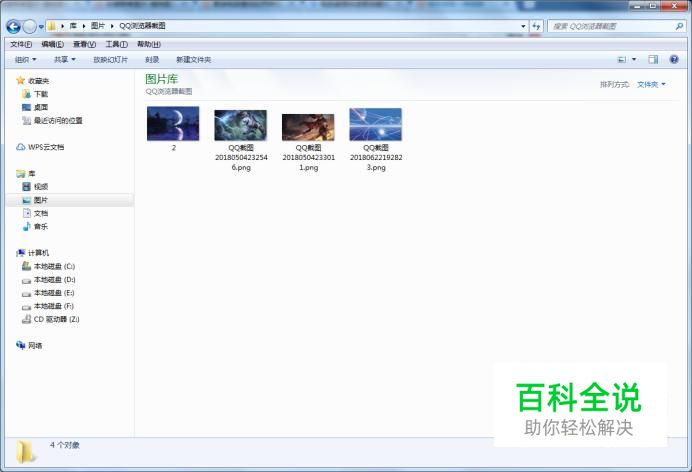Select 本地磁盘 (D:) drive
The height and width of the screenshot is (472, 692).
(54, 279)
